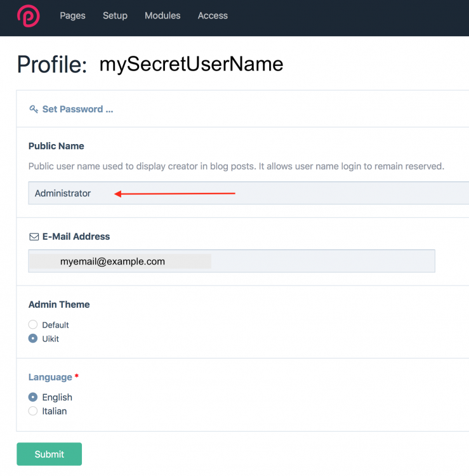Click into the E-Mail Address input field

pyautogui.click(x=232, y=261)
